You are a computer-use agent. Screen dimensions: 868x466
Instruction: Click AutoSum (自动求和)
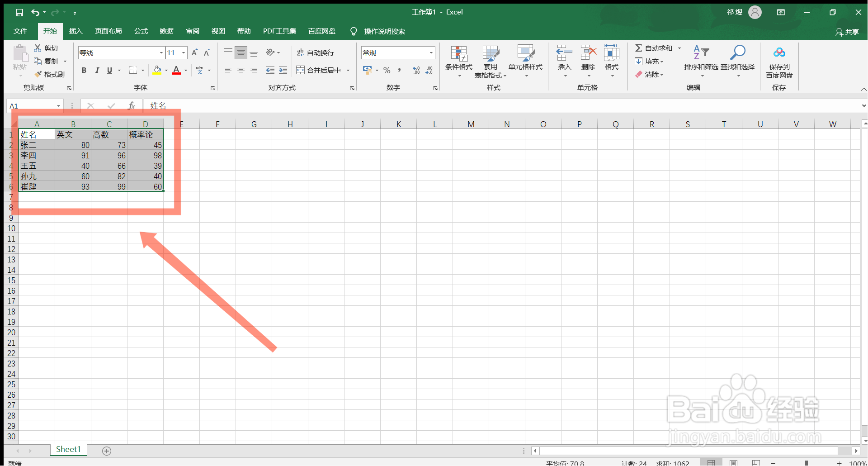(x=654, y=48)
